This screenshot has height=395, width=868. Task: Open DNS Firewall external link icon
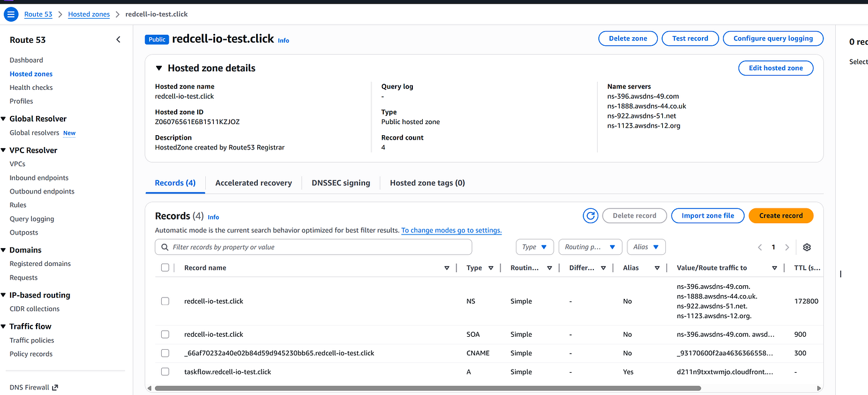coord(55,388)
